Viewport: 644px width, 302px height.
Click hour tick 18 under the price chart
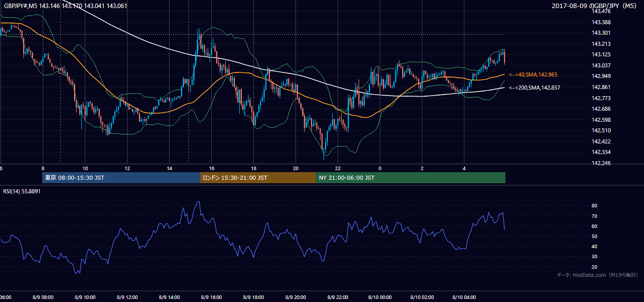253,169
